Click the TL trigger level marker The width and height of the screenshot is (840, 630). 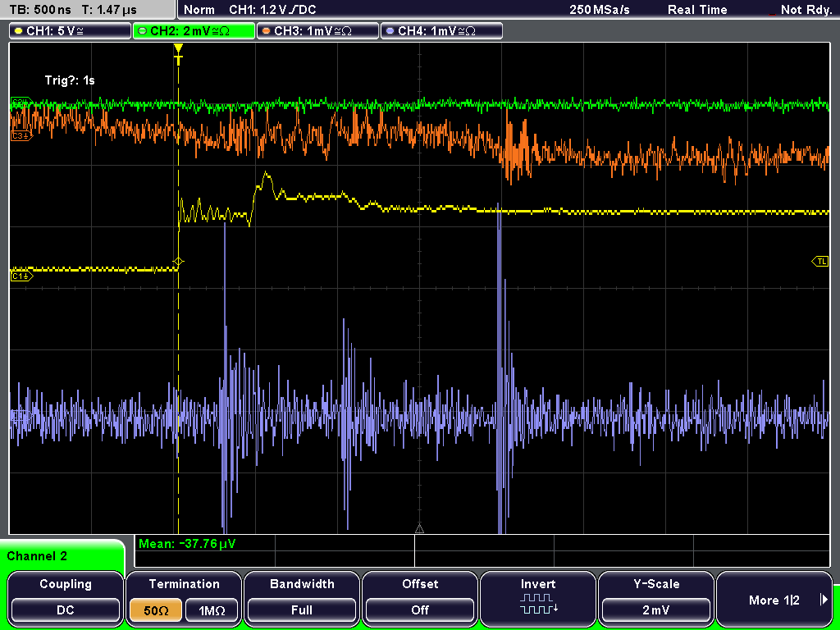click(820, 262)
